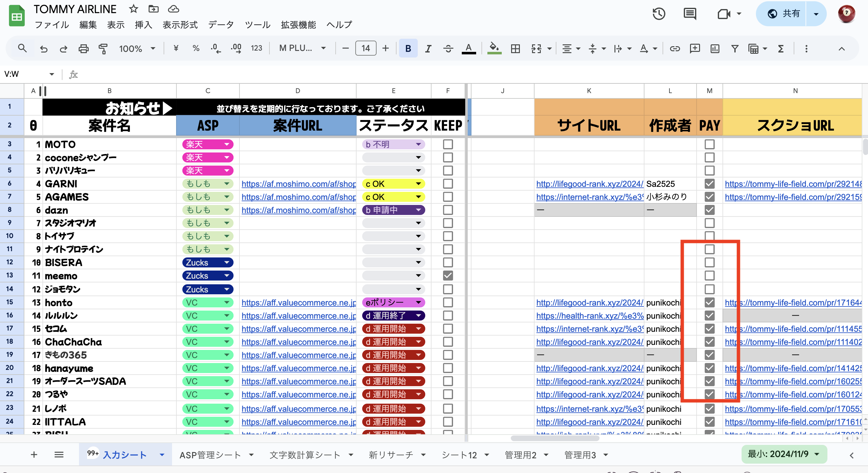Add a new sheet
Viewport: 868px width, 473px height.
tap(34, 455)
